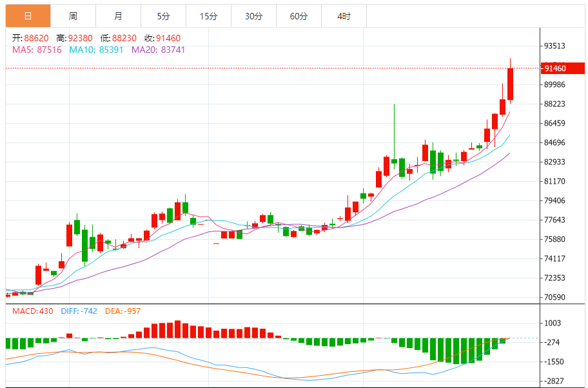
Task: Choose the 60分 interval tab
Action: (299, 16)
